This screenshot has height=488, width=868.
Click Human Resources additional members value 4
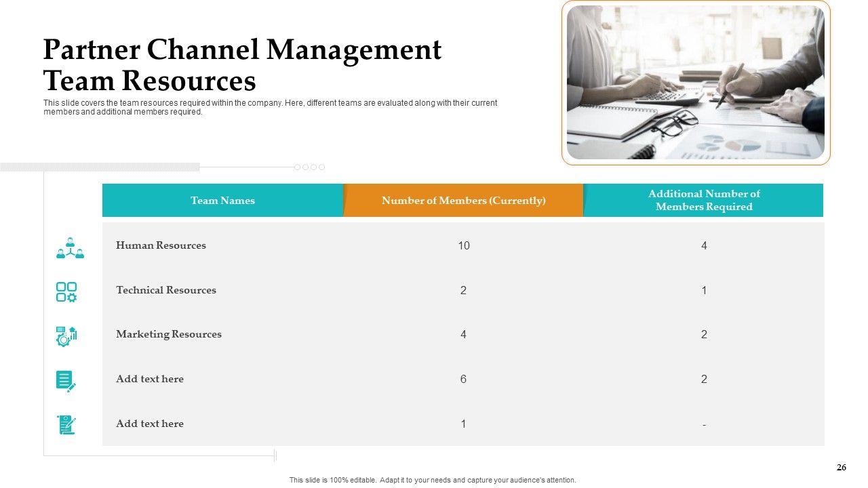tap(704, 246)
